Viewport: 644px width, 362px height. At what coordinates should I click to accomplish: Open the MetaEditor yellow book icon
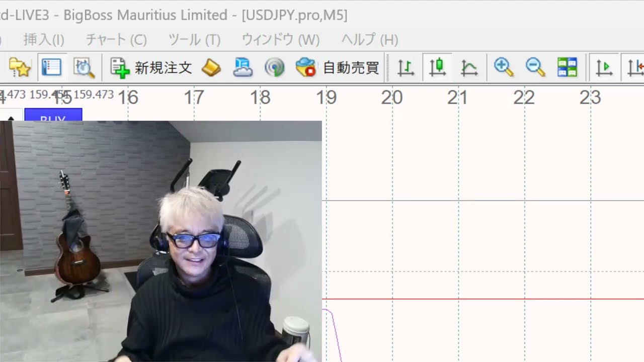pos(211,67)
